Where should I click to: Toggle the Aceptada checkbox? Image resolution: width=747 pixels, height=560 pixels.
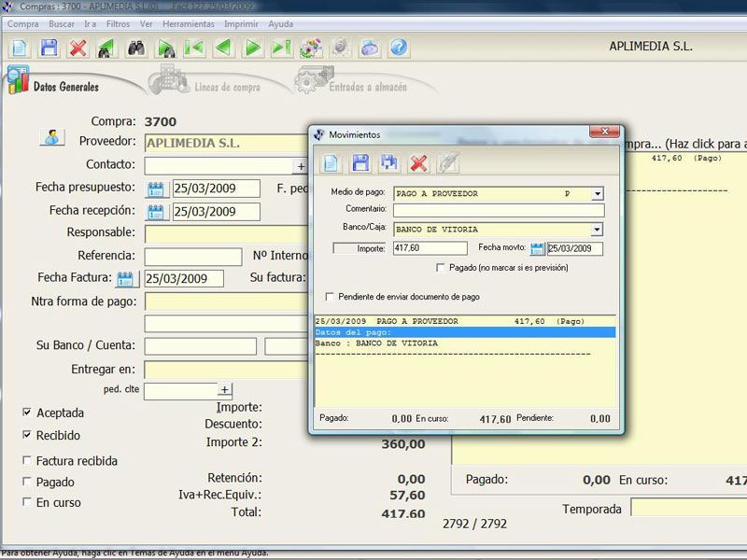pos(27,413)
